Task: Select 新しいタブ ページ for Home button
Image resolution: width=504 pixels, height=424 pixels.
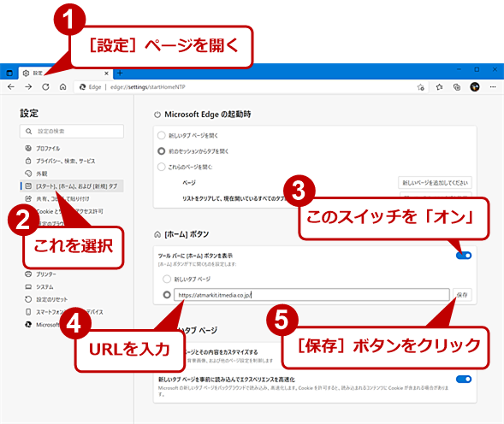Action: point(167,279)
